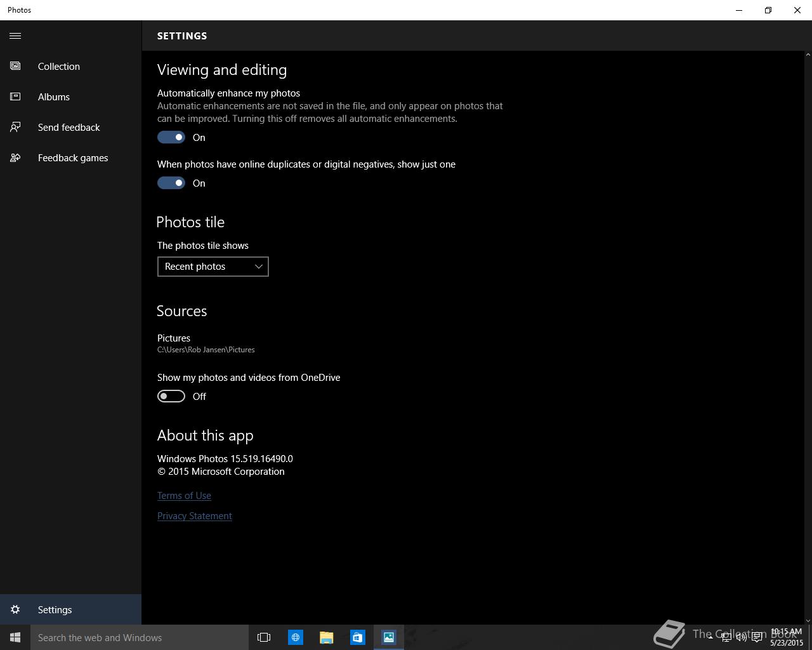Click the 'Viewing and editing' heading

(x=222, y=70)
